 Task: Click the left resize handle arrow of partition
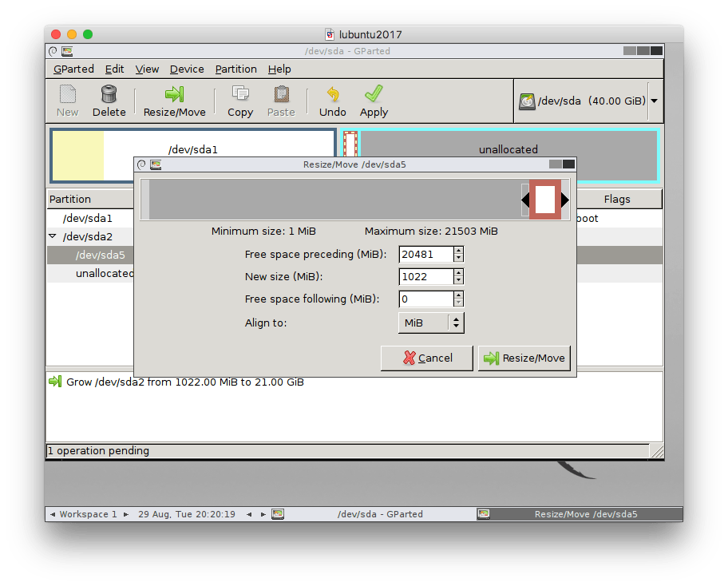click(525, 200)
